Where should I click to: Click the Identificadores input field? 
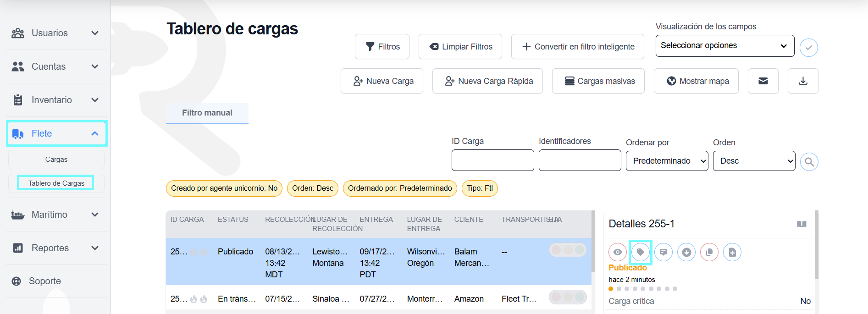(580, 160)
